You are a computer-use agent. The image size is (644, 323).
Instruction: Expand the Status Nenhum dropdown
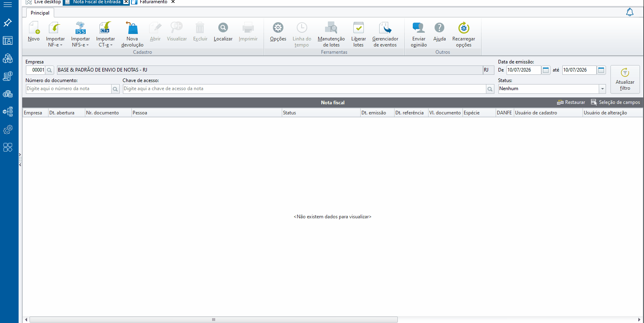click(x=602, y=89)
